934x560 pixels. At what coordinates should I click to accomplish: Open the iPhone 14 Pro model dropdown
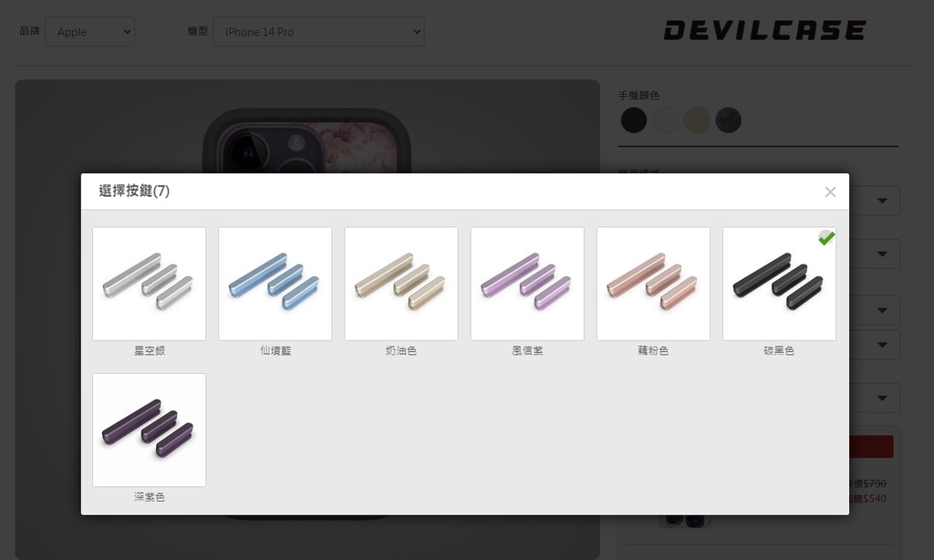(x=318, y=32)
